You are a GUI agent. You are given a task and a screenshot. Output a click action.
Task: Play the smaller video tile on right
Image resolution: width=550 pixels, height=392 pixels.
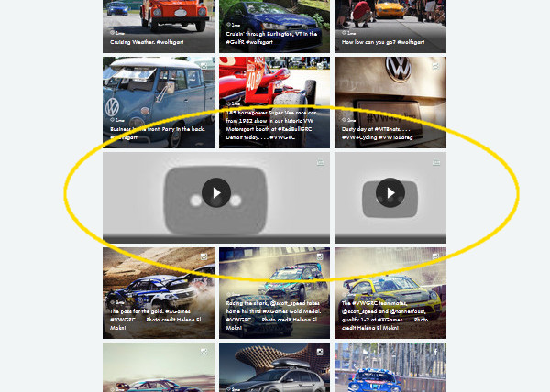[x=390, y=193]
